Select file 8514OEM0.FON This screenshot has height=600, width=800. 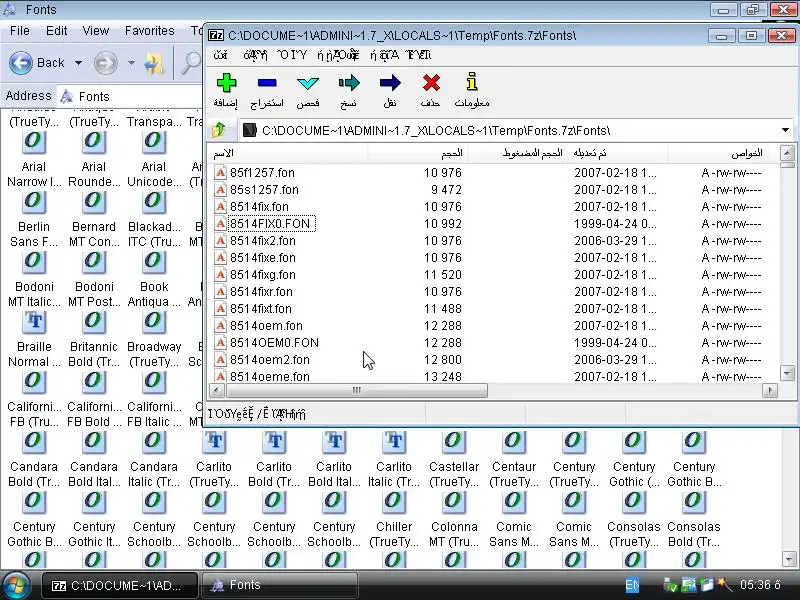(x=274, y=343)
